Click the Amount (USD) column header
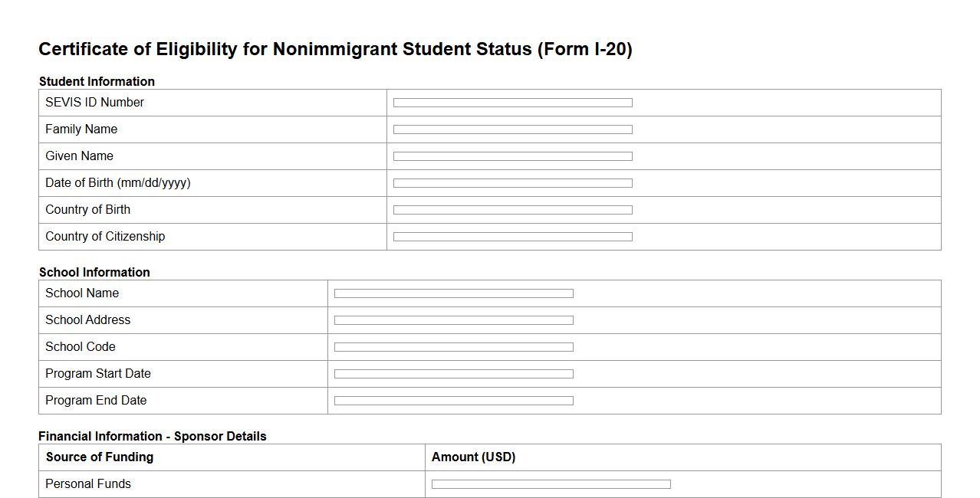The height and width of the screenshot is (498, 980). tap(473, 457)
